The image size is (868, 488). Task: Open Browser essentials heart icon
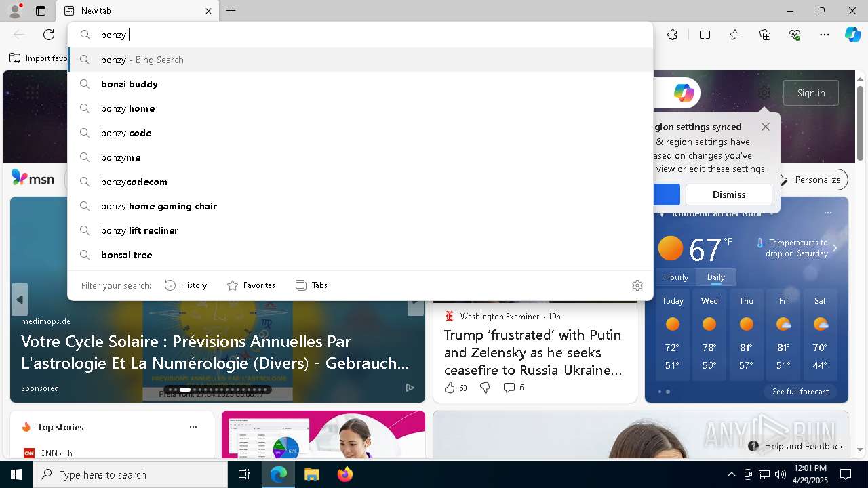click(795, 35)
